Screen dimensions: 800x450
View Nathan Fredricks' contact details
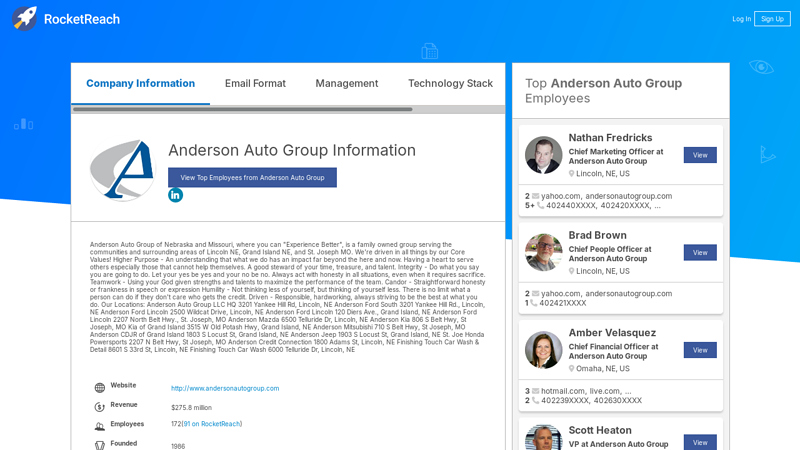pos(700,155)
